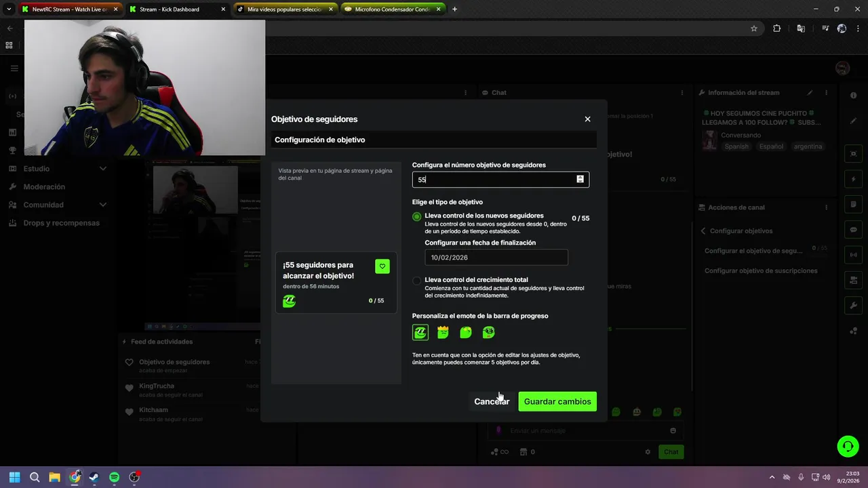Close the Objetivo de seguidores dialog
This screenshot has width=868, height=488.
587,119
